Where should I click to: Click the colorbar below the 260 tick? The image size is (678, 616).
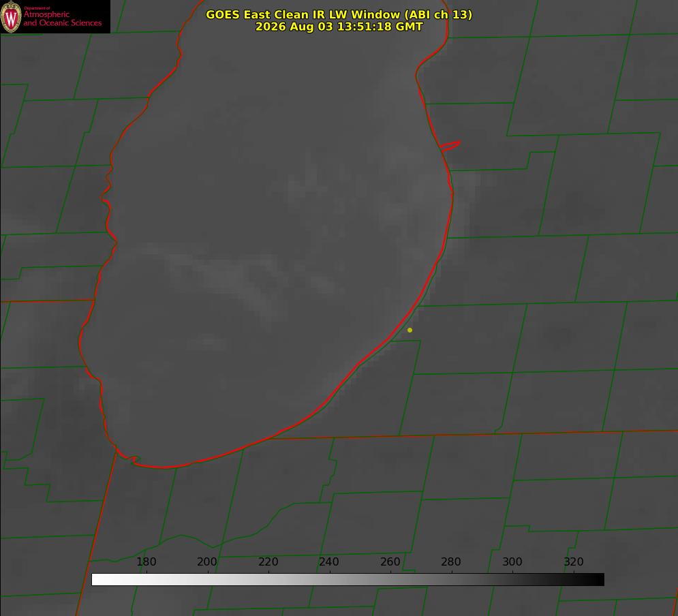click(x=390, y=580)
